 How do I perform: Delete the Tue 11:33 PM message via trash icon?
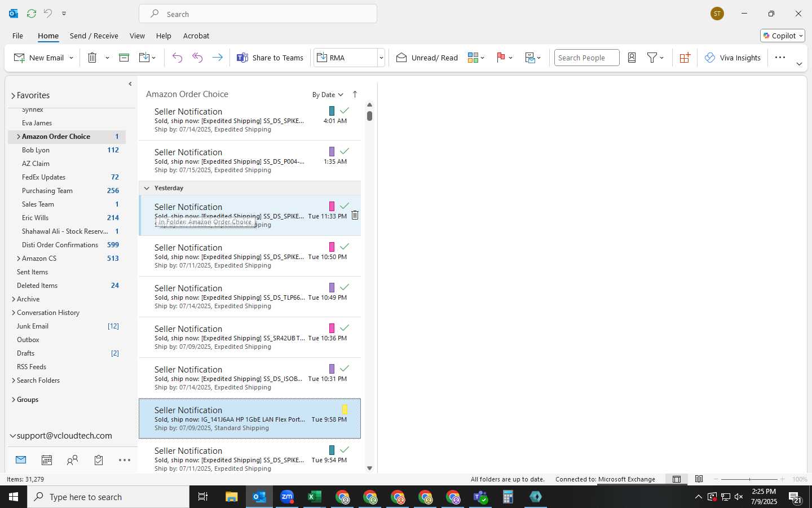(355, 215)
